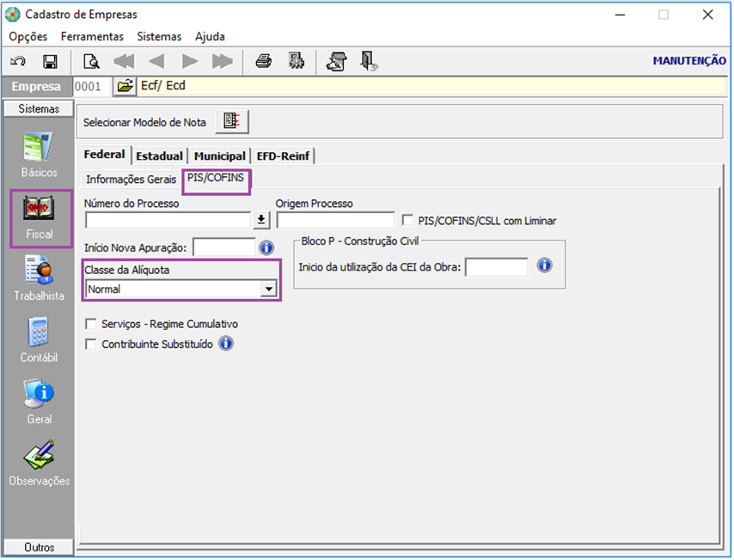The image size is (734, 560).
Task: Open the Básicos sidebar section
Action: (39, 155)
